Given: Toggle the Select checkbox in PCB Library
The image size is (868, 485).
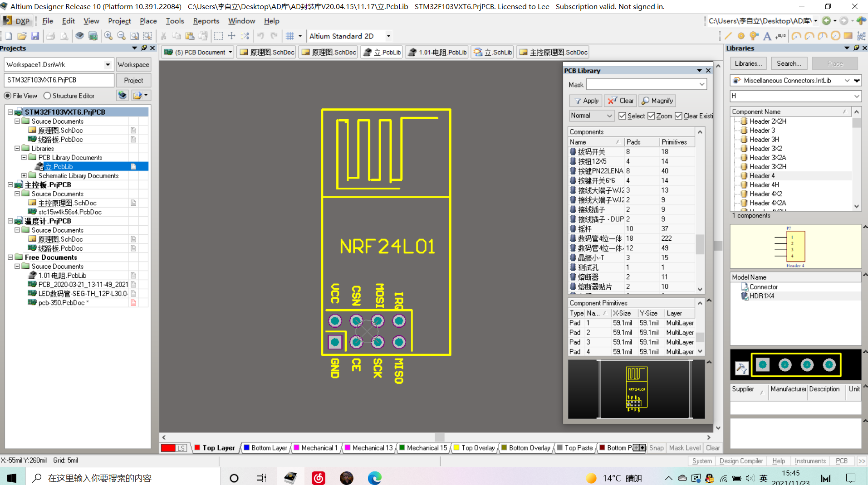Looking at the screenshot, I should click(x=622, y=116).
